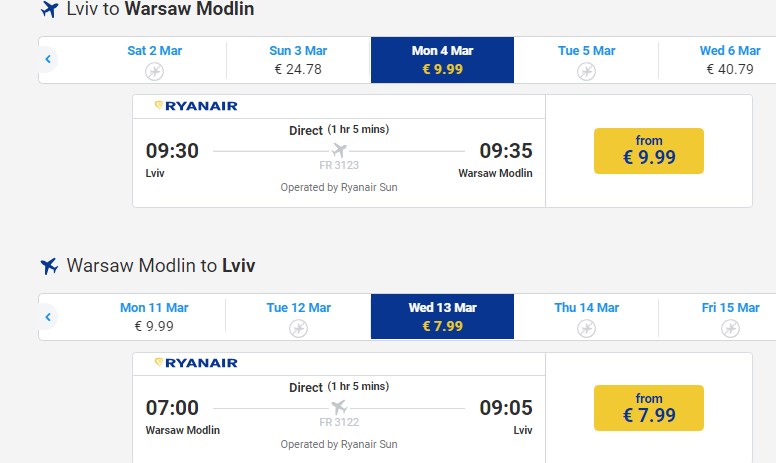Viewport: 776px width, 463px height.
Task: Pick the Fri 15 Mar return date tab
Action: pos(729,317)
